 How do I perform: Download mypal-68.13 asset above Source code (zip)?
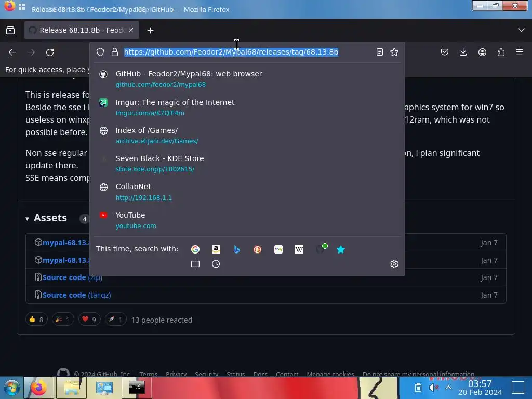pos(66,260)
